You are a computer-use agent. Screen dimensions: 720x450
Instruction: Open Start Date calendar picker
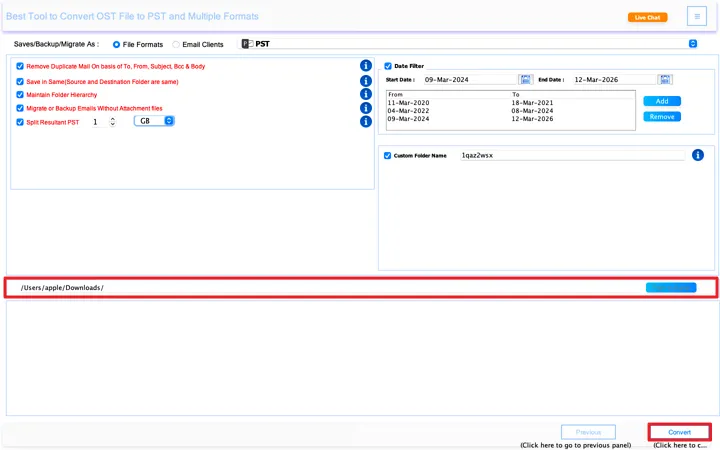pyautogui.click(x=526, y=79)
